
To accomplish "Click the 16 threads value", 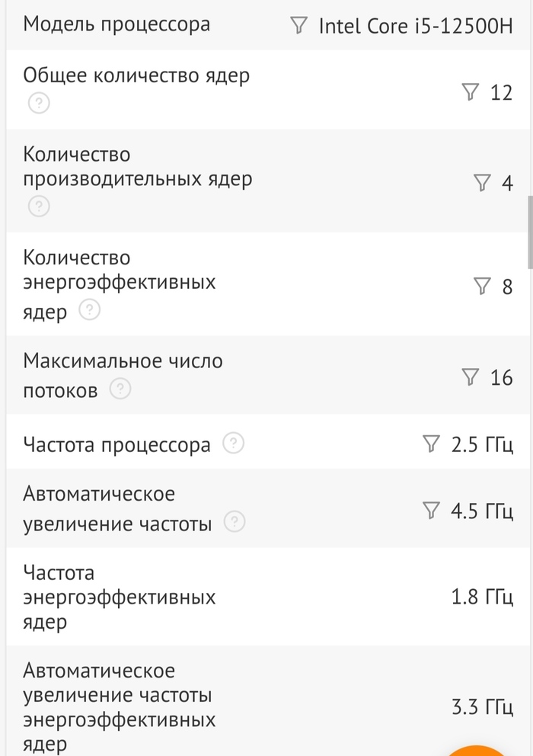I will click(501, 377).
